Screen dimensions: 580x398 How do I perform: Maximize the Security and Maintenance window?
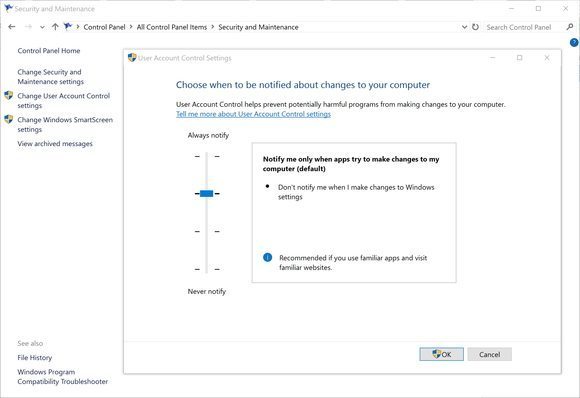point(539,9)
